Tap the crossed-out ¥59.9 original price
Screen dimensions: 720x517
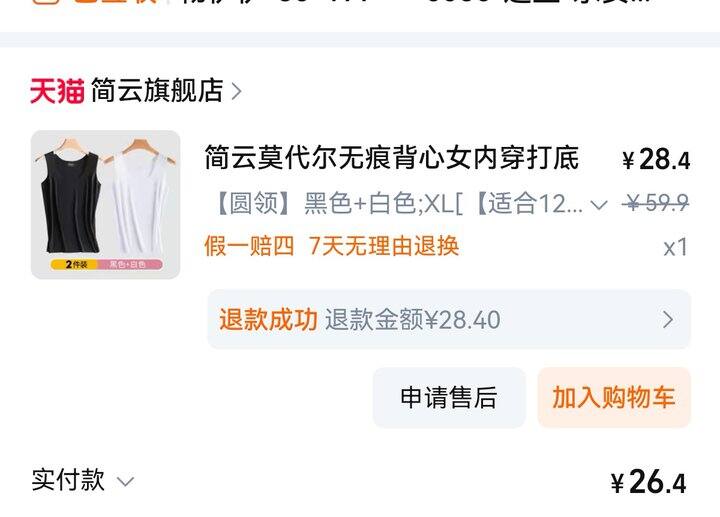coord(656,202)
